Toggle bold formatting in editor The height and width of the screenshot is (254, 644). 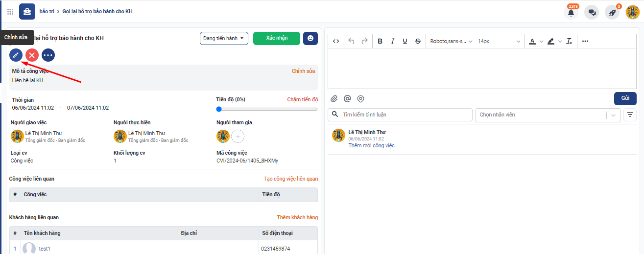tap(380, 41)
